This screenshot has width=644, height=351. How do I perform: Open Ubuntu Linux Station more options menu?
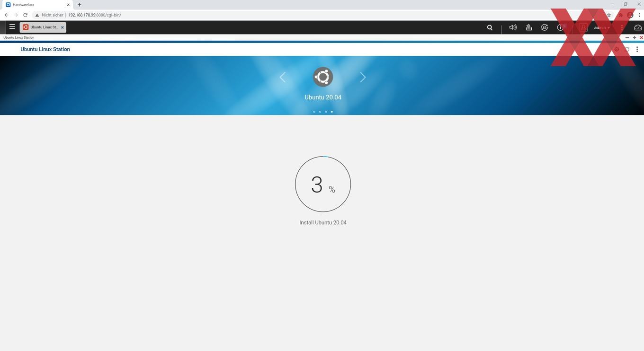[x=637, y=49]
